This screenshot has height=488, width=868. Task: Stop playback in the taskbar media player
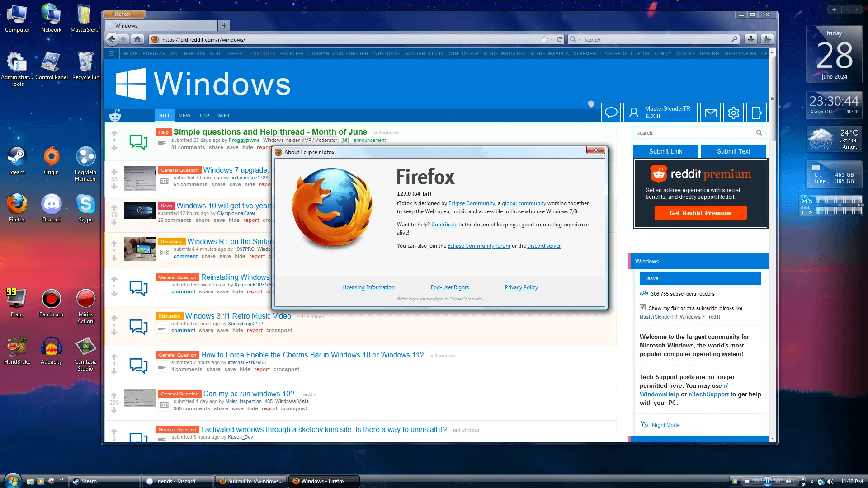(747, 481)
